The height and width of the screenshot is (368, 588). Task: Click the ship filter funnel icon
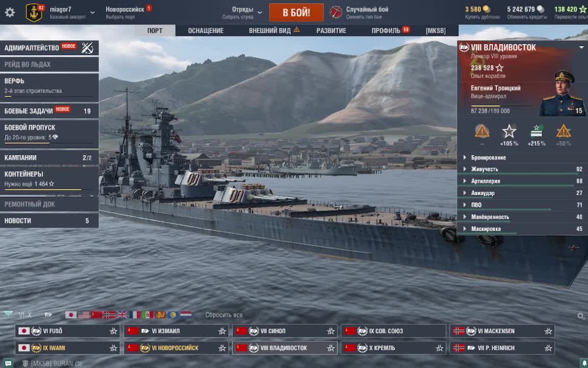pyautogui.click(x=8, y=315)
